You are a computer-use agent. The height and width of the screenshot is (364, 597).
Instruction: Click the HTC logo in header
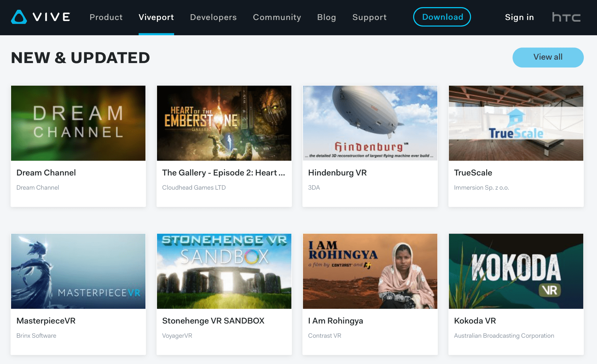tap(566, 17)
